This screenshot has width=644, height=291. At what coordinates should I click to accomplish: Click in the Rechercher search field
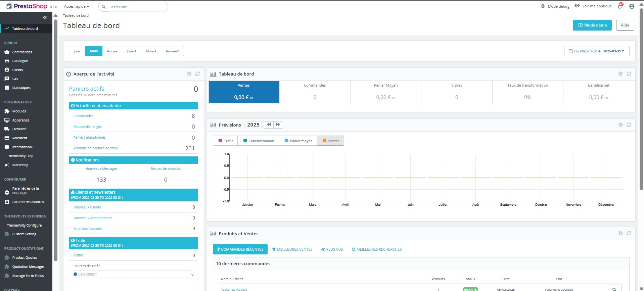tap(137, 7)
